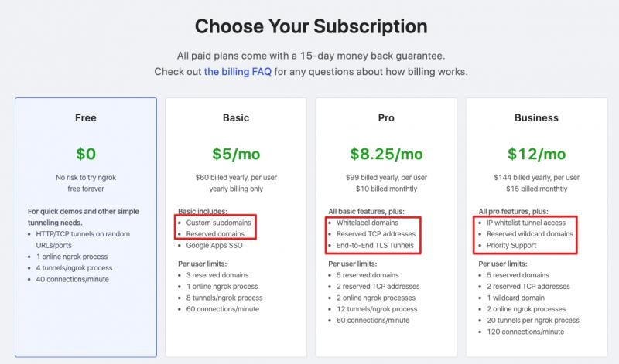
Task: Click the Google Apps SSO feature
Action: [215, 246]
